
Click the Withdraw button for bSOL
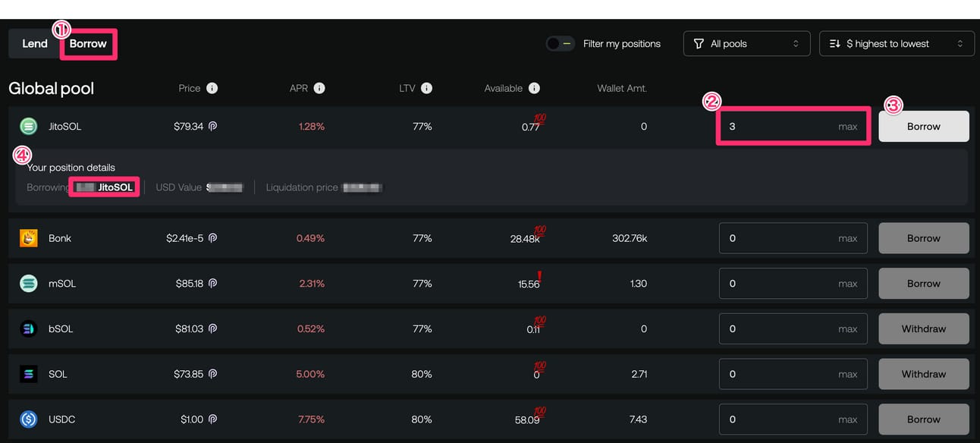tap(924, 329)
